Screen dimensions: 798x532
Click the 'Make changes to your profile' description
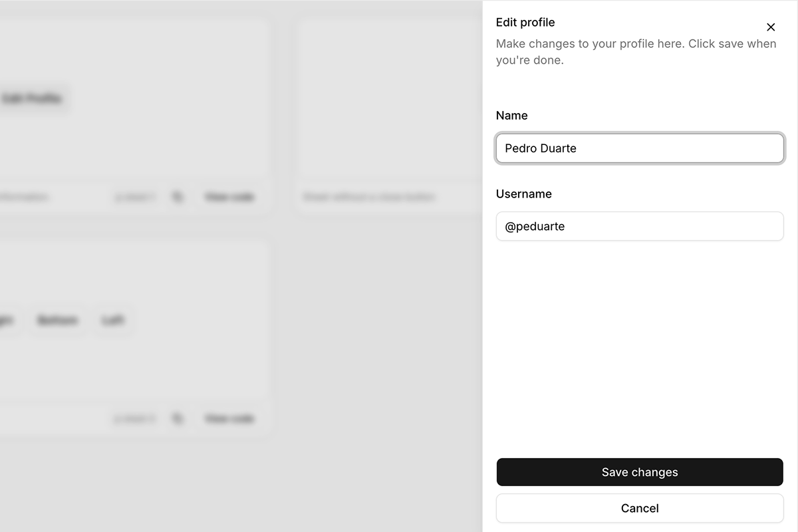(636, 52)
